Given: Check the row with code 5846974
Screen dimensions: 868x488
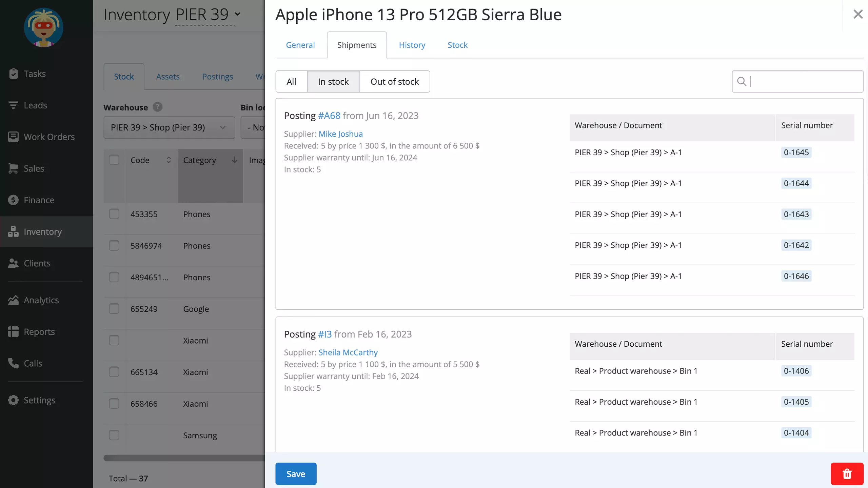Looking at the screenshot, I should pos(114,245).
